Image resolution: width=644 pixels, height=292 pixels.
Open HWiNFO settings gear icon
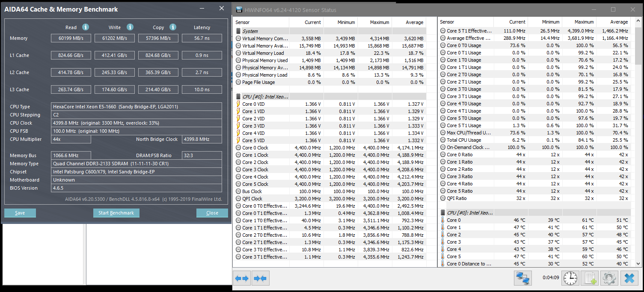click(x=609, y=278)
